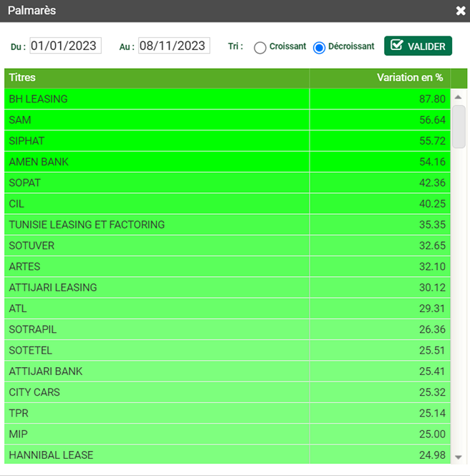Select the Décroissant sort radio button
Viewport: 470px width, 476px height.
(319, 48)
